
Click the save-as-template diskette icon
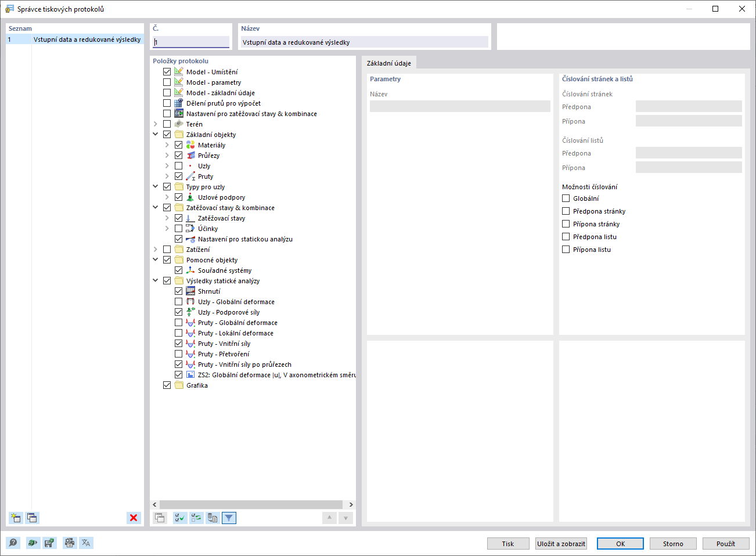(49, 543)
